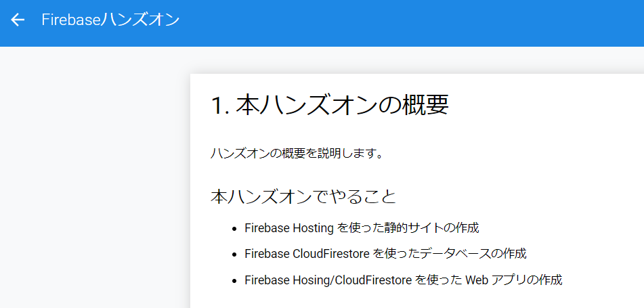
Task: Click empty area of the blue header bar
Action: click(x=411, y=23)
